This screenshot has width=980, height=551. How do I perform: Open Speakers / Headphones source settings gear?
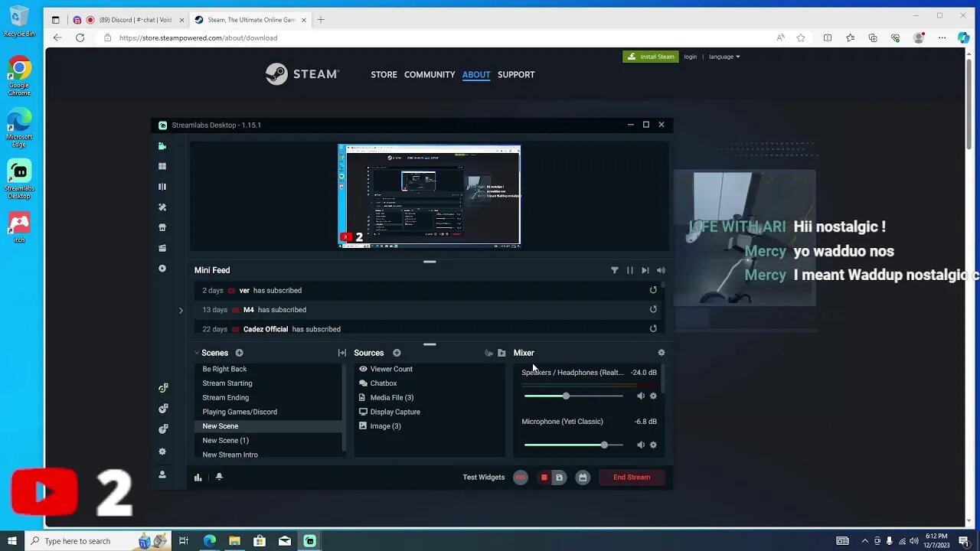pyautogui.click(x=653, y=396)
